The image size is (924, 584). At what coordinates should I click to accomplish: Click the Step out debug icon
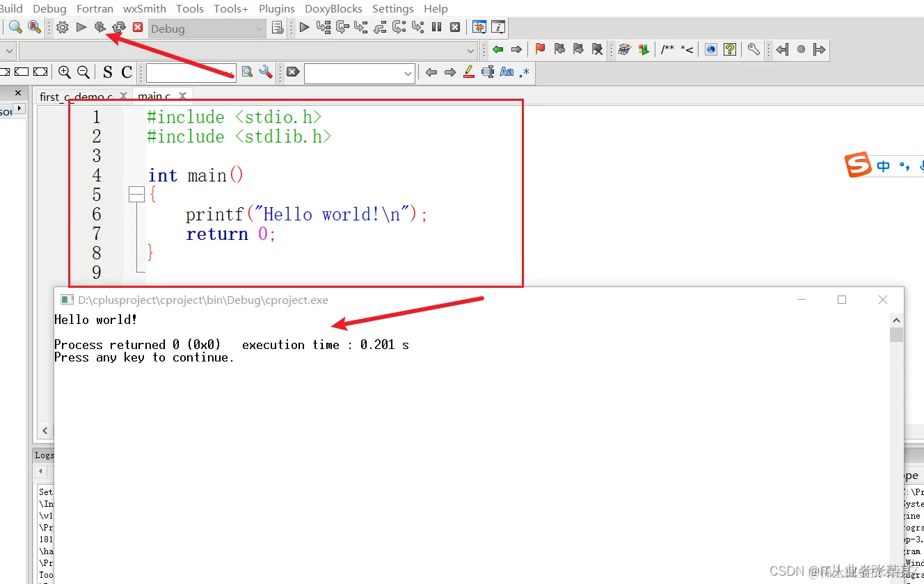(380, 27)
